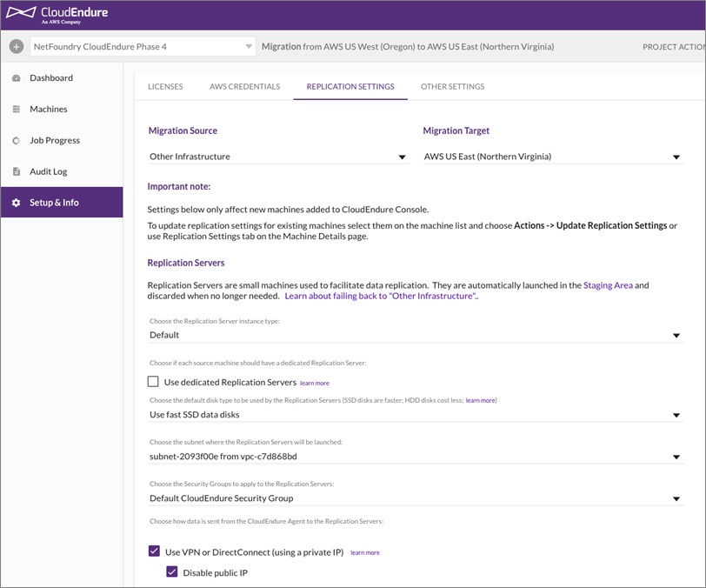The width and height of the screenshot is (706, 588).
Task: Switch to the Licenses tab
Action: coord(165,86)
